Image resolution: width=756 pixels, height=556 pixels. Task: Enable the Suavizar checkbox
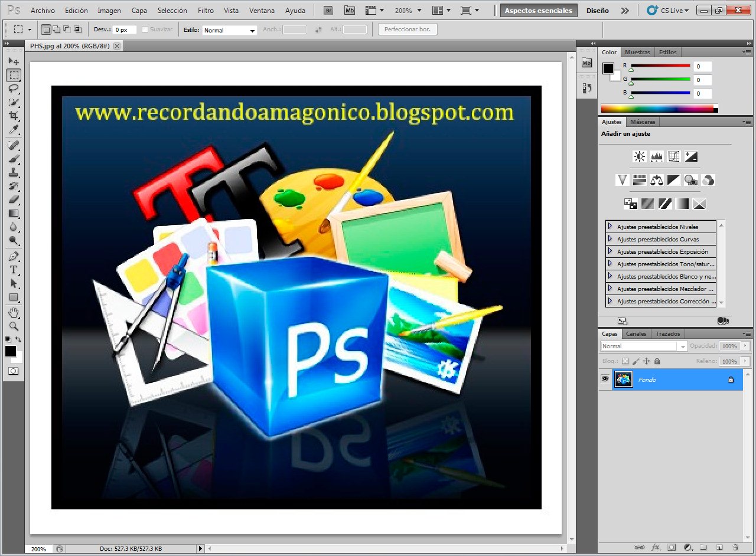pos(145,29)
